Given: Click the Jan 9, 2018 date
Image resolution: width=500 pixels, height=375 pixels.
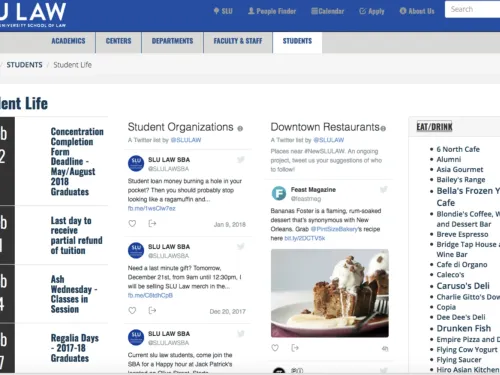Looking at the screenshot, I should 230,225.
